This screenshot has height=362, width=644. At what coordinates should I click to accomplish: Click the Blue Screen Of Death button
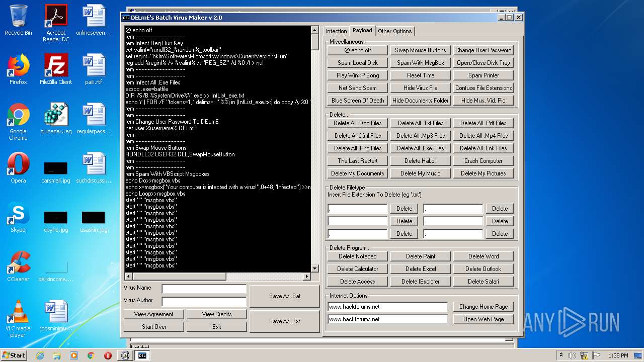pos(358,101)
